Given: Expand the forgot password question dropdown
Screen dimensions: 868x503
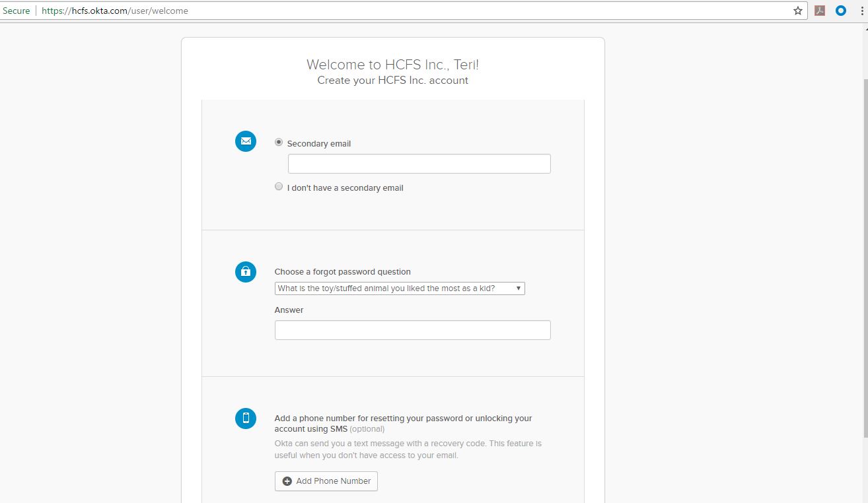Looking at the screenshot, I should click(x=400, y=288).
